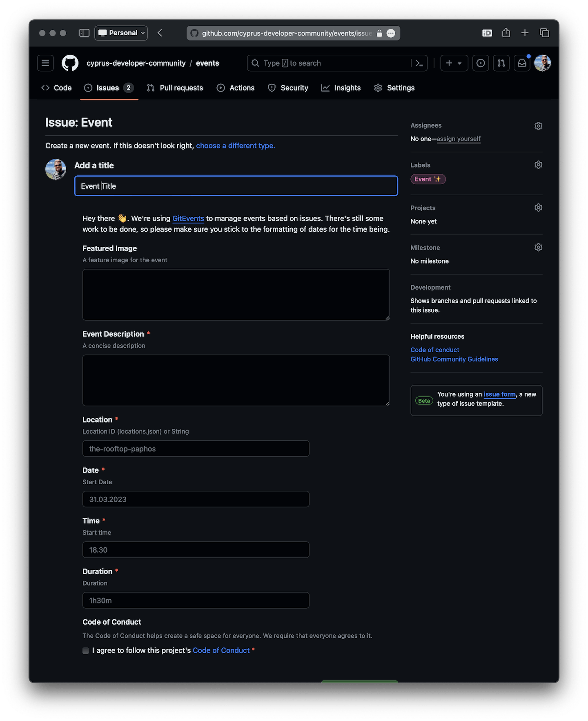
Task: Click choose a different type link
Action: (234, 146)
